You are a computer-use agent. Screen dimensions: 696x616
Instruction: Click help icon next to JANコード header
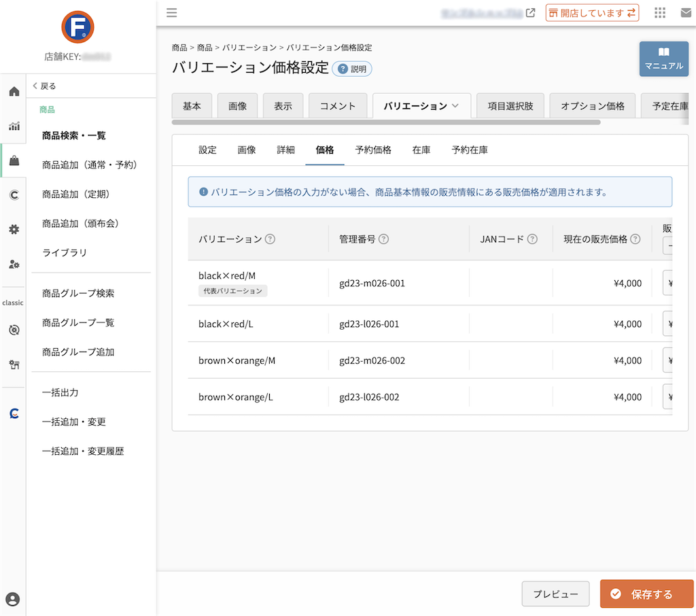pos(532,239)
